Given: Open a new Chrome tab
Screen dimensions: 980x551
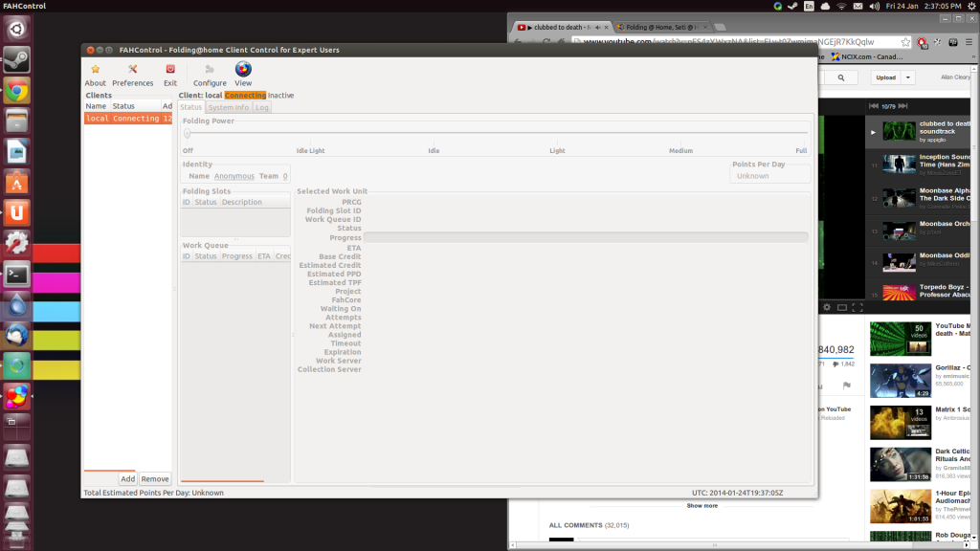Looking at the screenshot, I should (x=720, y=28).
